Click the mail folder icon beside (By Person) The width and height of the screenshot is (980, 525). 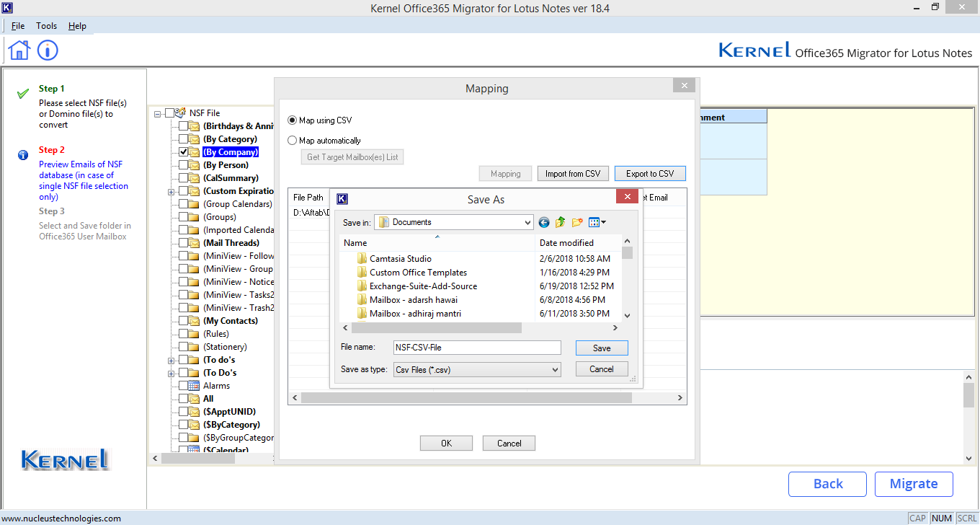coord(195,165)
